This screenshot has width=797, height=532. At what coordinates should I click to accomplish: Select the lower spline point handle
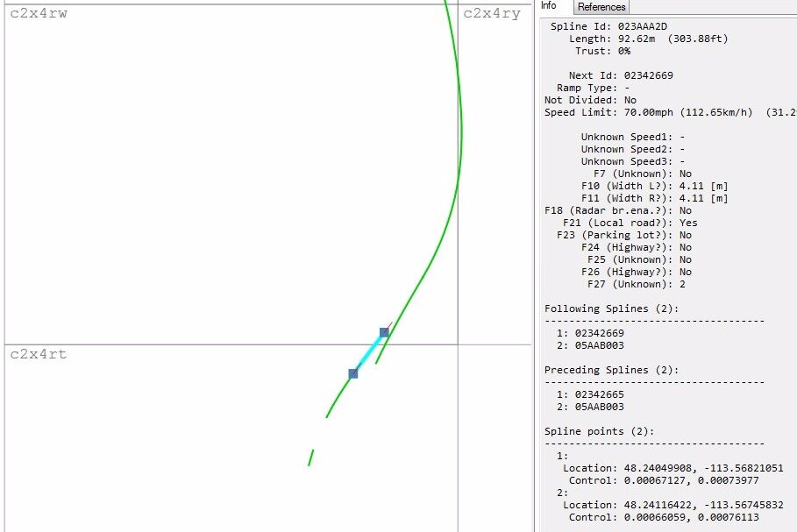[353, 373]
